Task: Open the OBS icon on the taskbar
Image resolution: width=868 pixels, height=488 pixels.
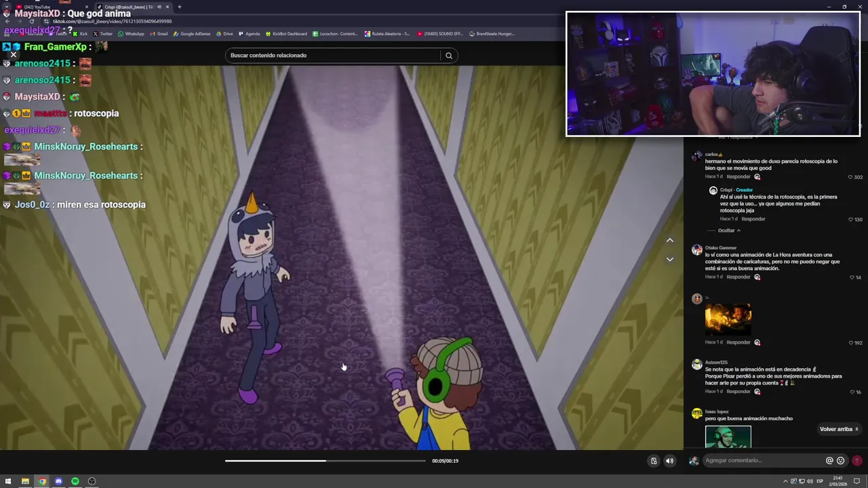Action: tap(92, 481)
